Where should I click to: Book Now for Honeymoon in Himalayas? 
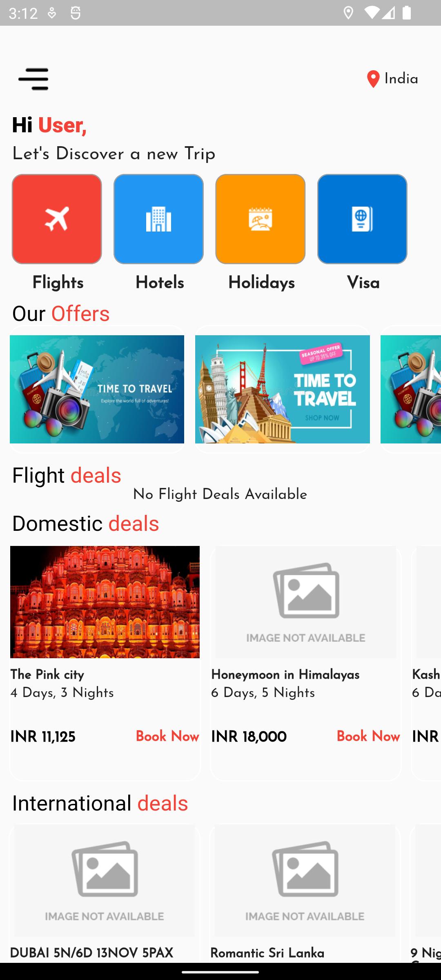[x=368, y=737]
